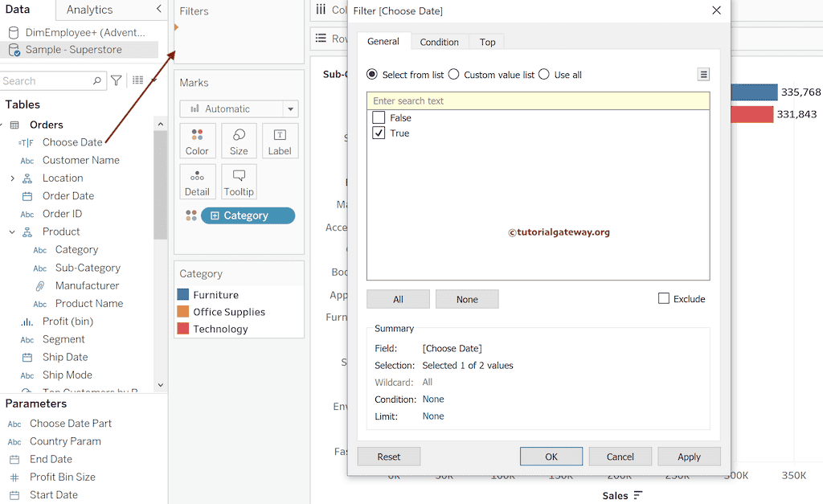Switch to the Top tab
The height and width of the screenshot is (504, 823).
point(487,42)
